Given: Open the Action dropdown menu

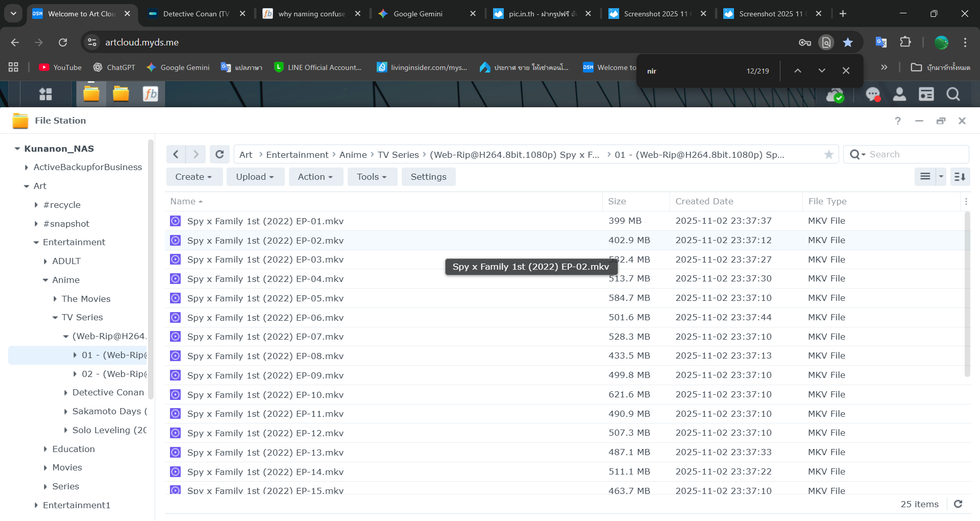Looking at the screenshot, I should point(315,177).
